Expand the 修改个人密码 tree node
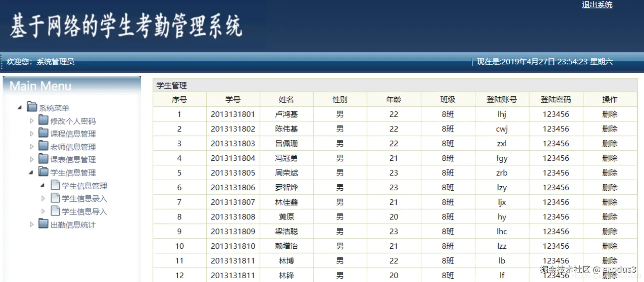This screenshot has height=282, width=644. [32, 121]
